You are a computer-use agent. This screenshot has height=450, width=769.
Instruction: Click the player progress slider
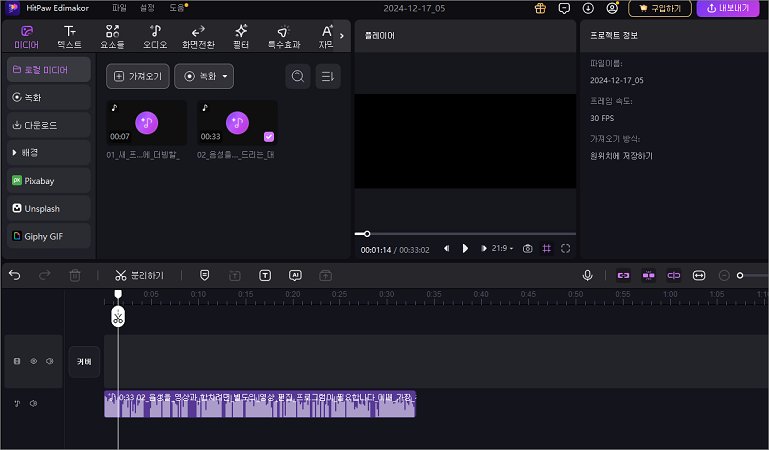pos(465,233)
